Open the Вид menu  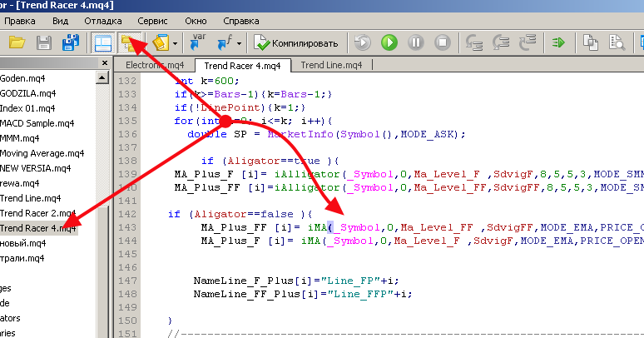pyautogui.click(x=60, y=21)
